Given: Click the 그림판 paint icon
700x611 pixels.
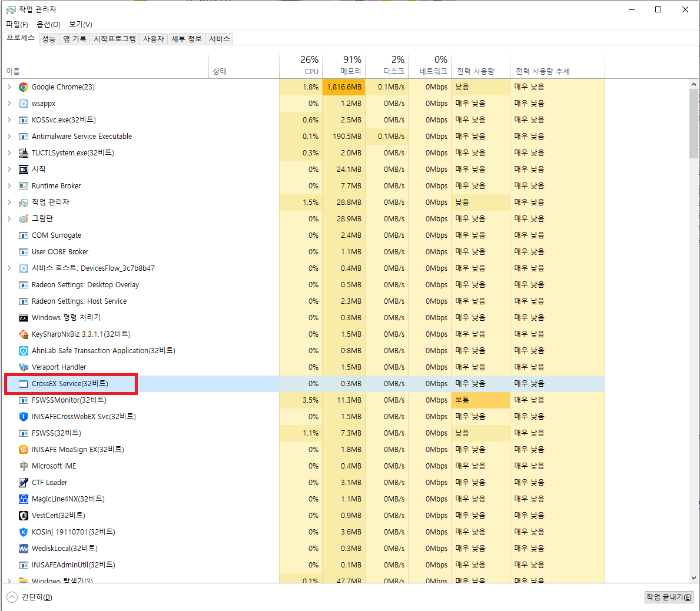Looking at the screenshot, I should click(x=23, y=219).
